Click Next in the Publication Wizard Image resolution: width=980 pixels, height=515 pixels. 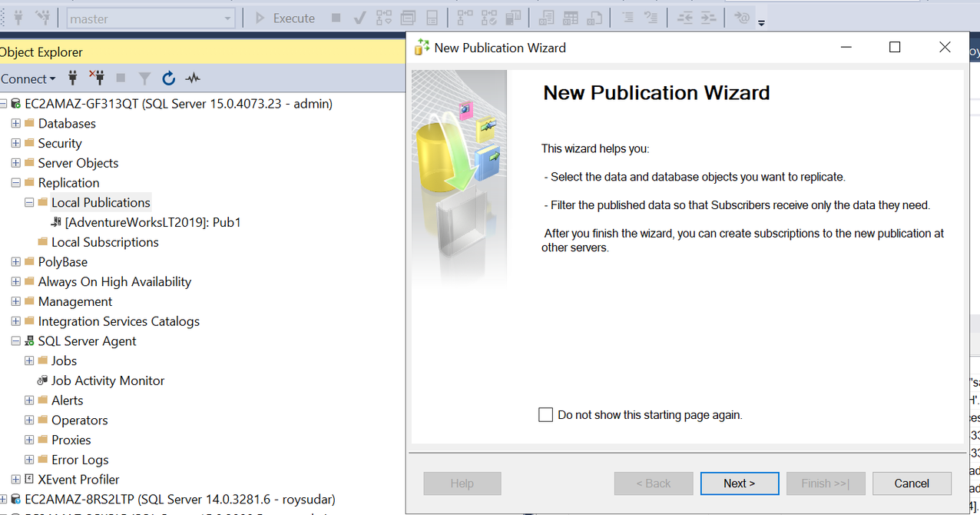click(x=739, y=483)
